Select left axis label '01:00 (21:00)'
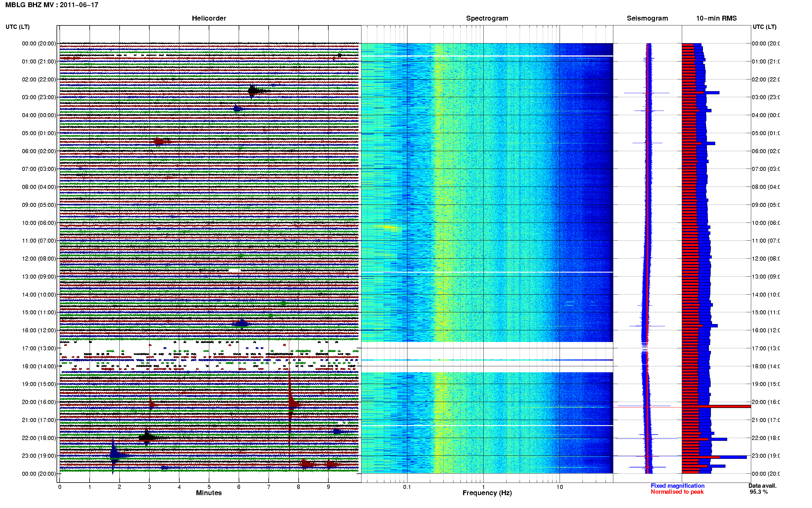812x508 pixels. pyautogui.click(x=39, y=61)
